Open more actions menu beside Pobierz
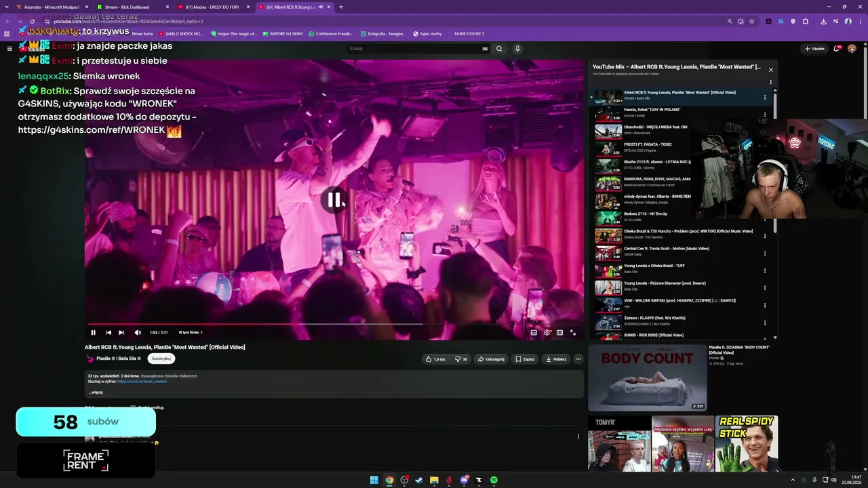868x488 pixels. click(578, 359)
